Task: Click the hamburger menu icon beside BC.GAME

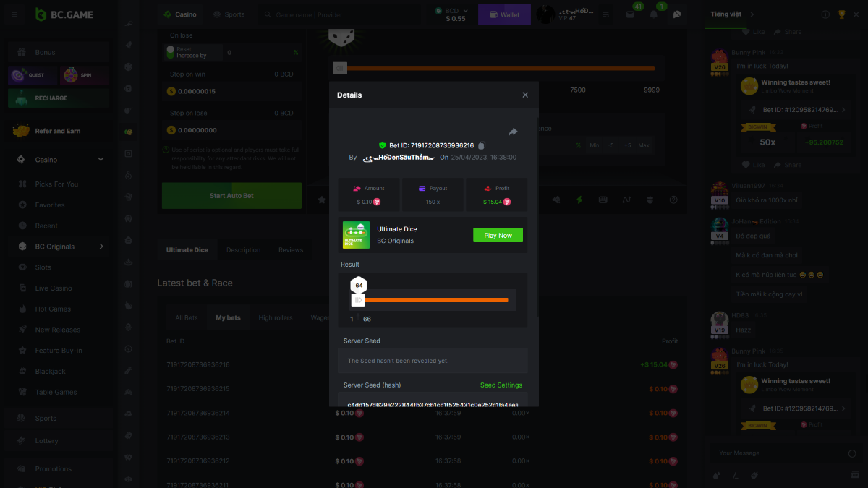Action: click(14, 14)
